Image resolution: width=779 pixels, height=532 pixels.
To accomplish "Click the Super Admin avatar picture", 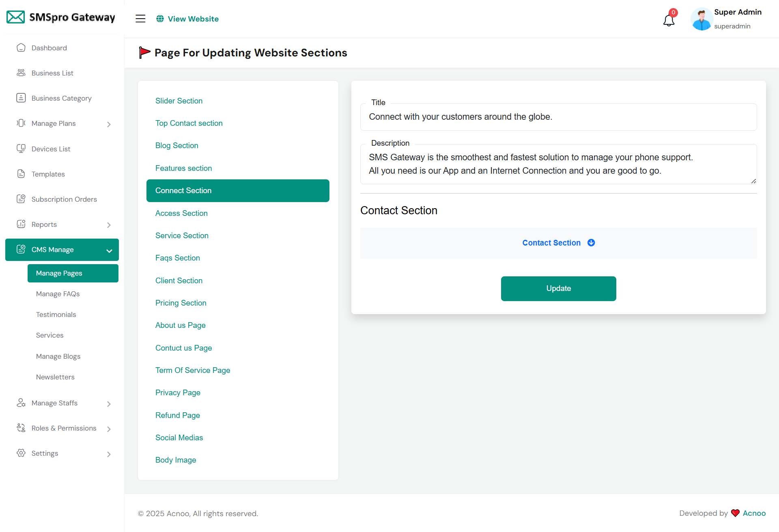I will (701, 19).
